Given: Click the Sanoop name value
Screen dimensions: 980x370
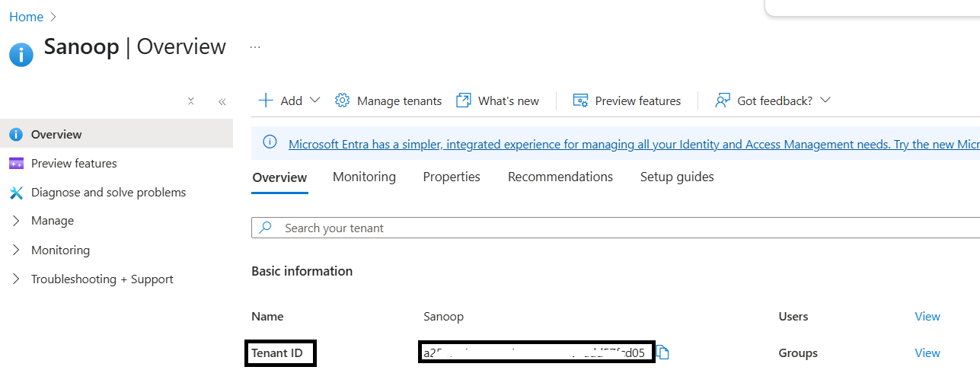Looking at the screenshot, I should coord(443,316).
